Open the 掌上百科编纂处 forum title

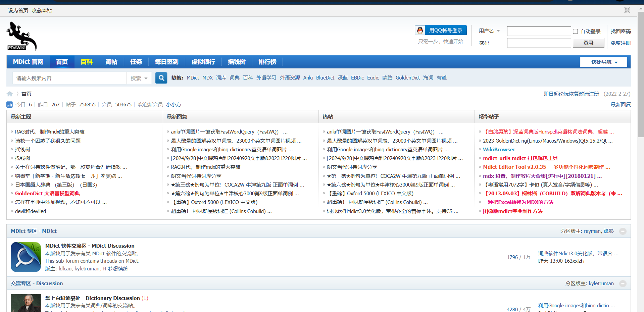click(x=92, y=298)
